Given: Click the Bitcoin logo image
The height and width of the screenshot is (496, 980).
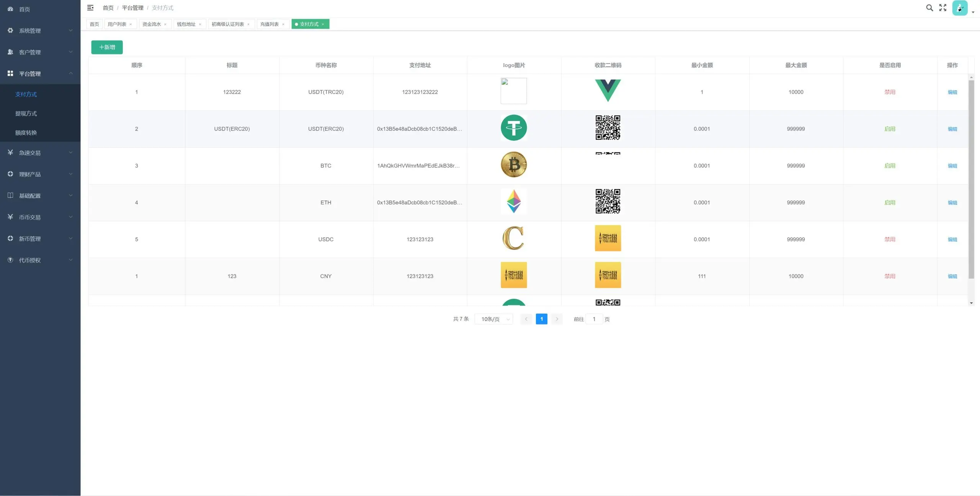Looking at the screenshot, I should 513,165.
